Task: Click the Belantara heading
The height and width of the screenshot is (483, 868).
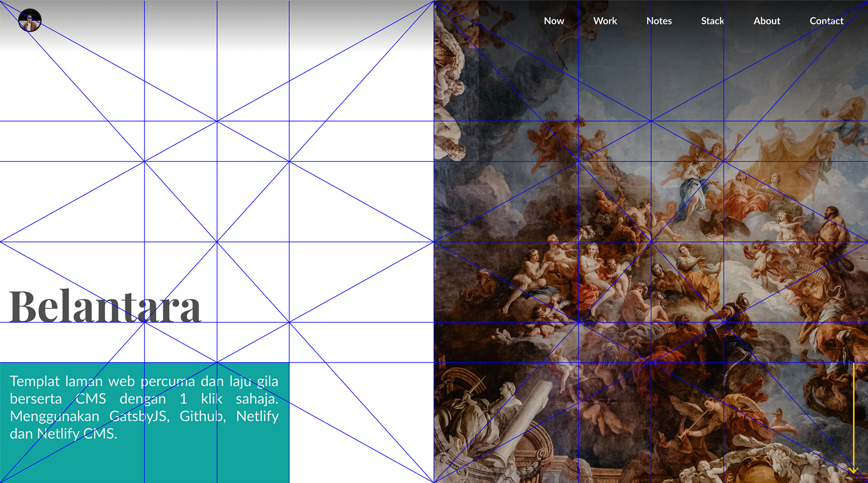Action: [105, 307]
